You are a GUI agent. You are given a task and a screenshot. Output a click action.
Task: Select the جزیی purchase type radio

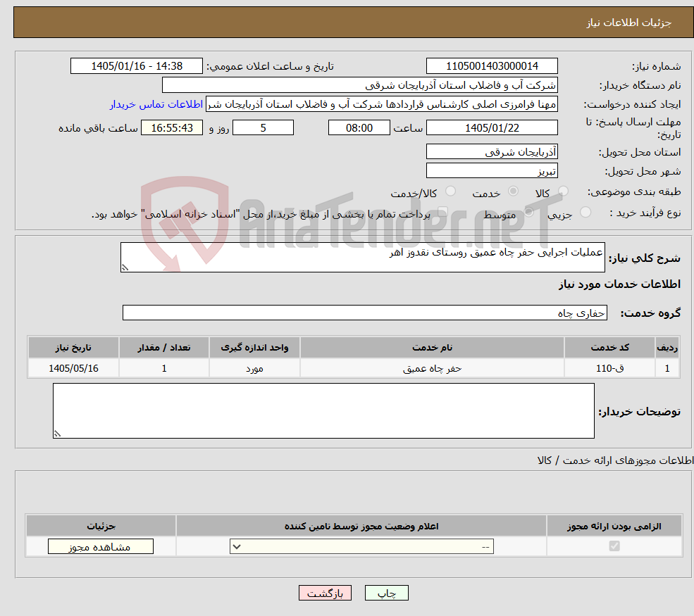click(585, 213)
